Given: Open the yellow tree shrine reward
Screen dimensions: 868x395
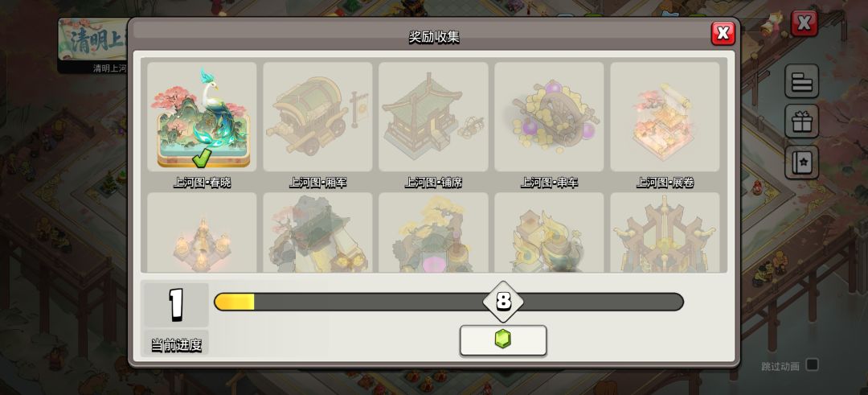Looking at the screenshot, I should click(x=433, y=232).
